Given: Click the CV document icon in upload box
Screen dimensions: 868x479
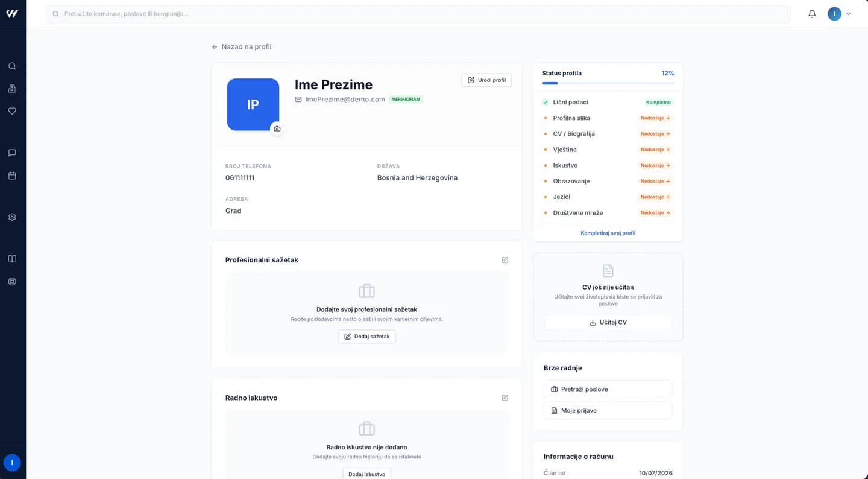Looking at the screenshot, I should [608, 270].
